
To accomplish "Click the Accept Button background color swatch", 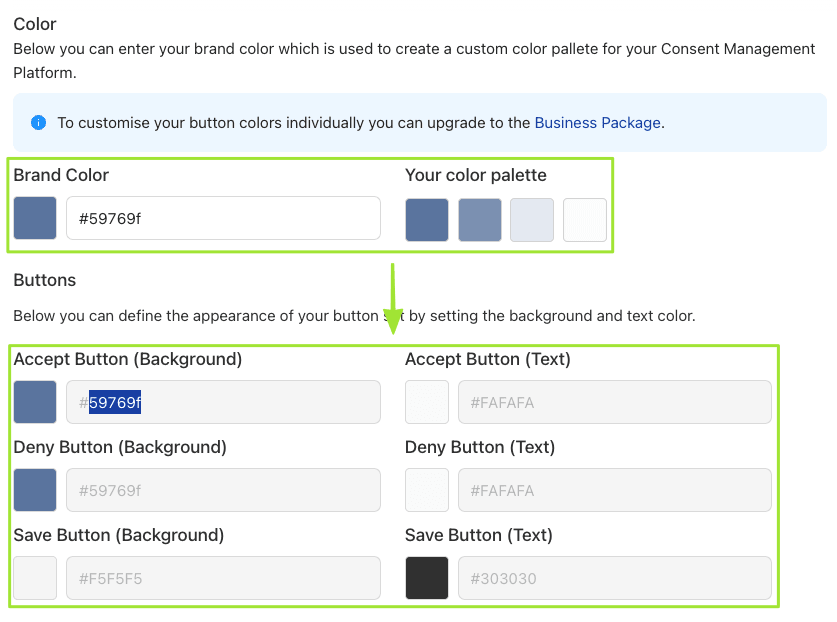I will coord(35,402).
